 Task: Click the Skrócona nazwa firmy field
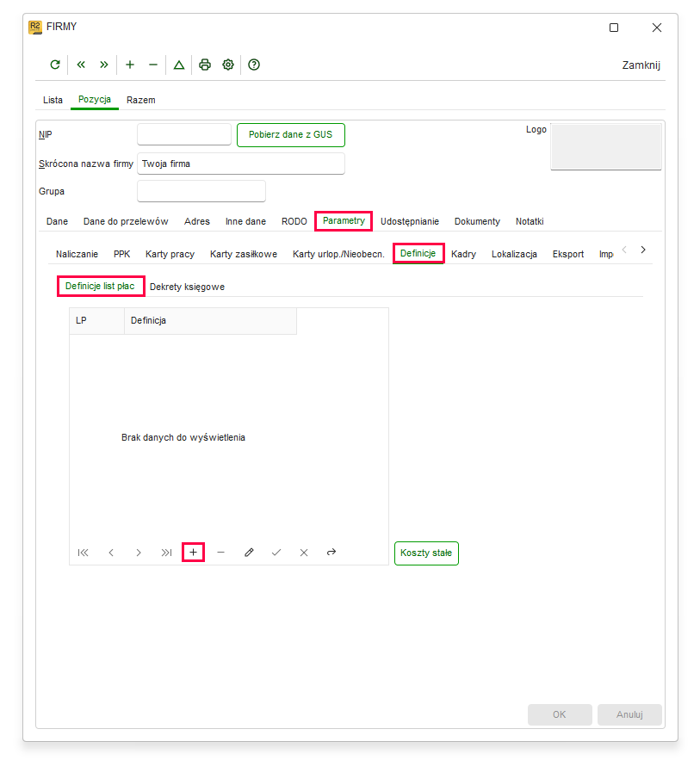[x=241, y=164]
